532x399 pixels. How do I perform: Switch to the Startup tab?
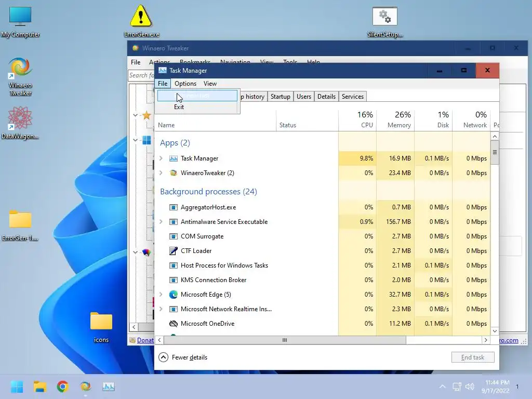[280, 96]
